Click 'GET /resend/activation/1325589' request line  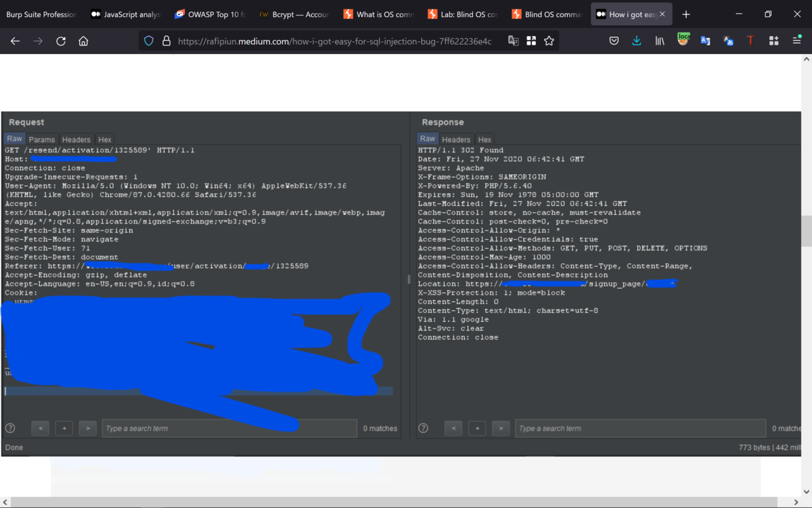[x=99, y=150]
